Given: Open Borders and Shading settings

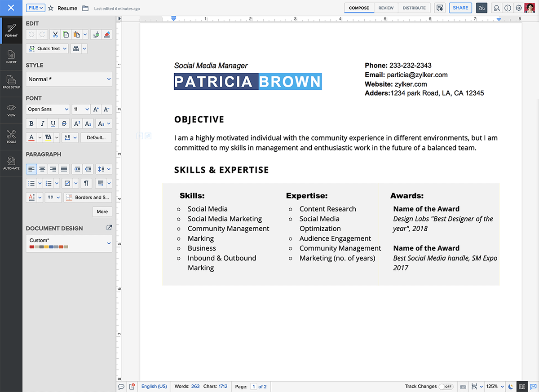Looking at the screenshot, I should pos(88,197).
